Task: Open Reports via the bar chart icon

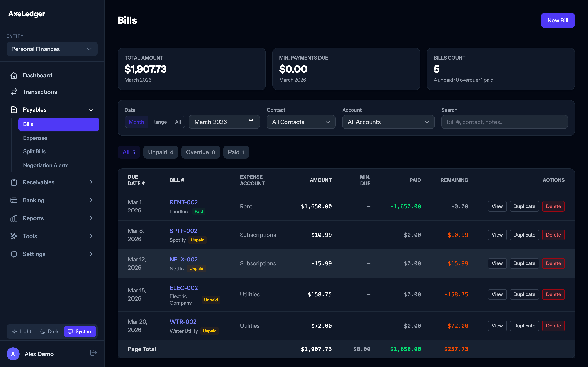Action: pyautogui.click(x=14, y=218)
